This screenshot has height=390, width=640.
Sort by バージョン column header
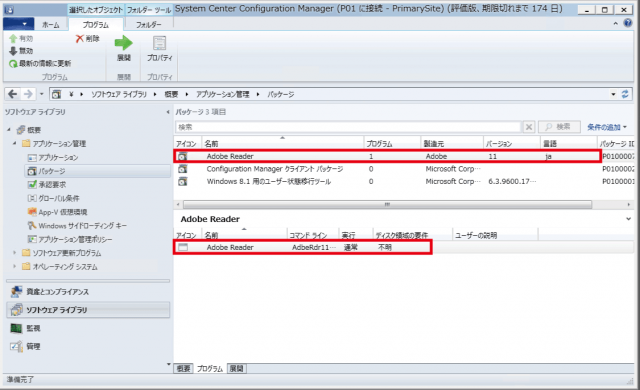tap(512, 144)
